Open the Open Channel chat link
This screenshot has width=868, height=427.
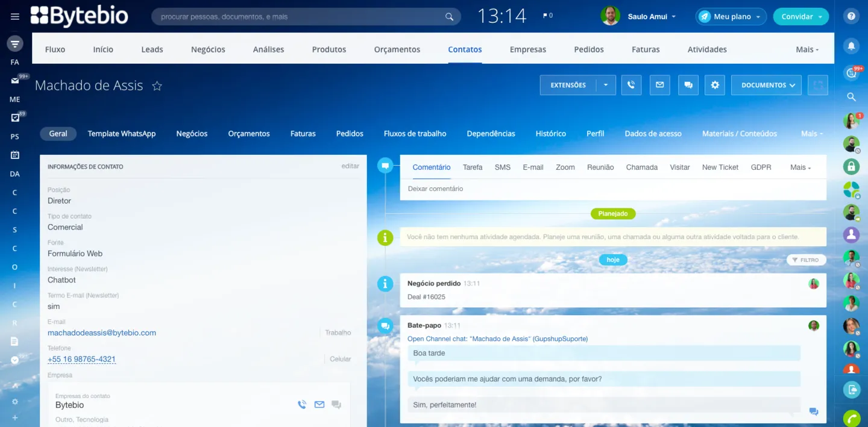point(497,339)
